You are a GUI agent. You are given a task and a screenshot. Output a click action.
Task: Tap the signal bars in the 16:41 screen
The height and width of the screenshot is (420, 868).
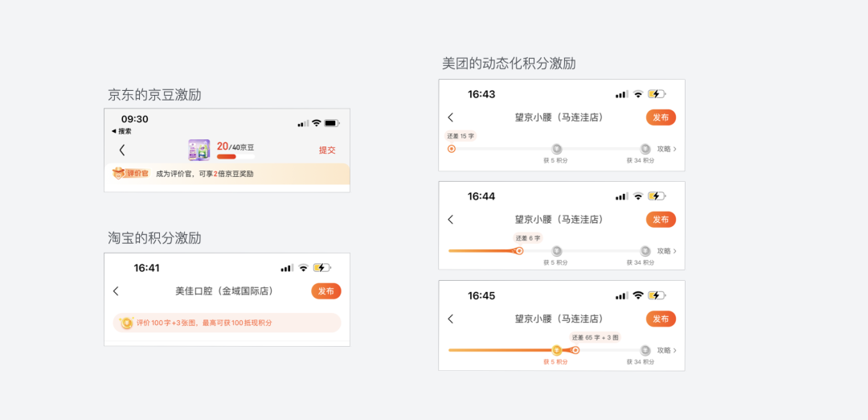[x=287, y=268]
